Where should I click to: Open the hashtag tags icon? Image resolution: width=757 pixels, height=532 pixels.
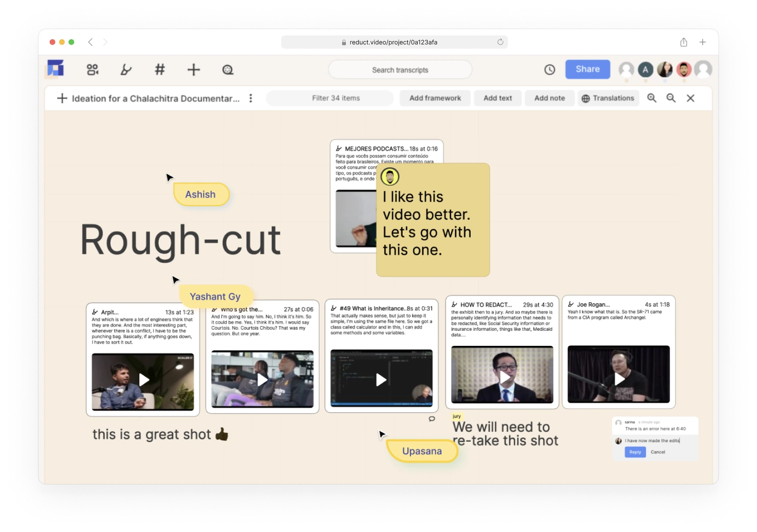click(x=160, y=70)
